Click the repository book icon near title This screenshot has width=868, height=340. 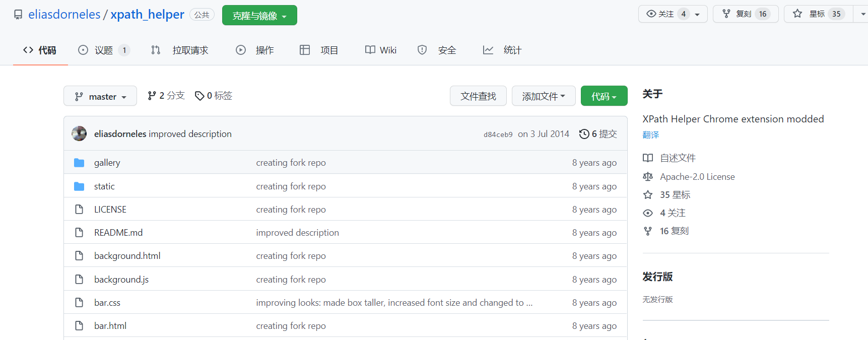coord(18,15)
